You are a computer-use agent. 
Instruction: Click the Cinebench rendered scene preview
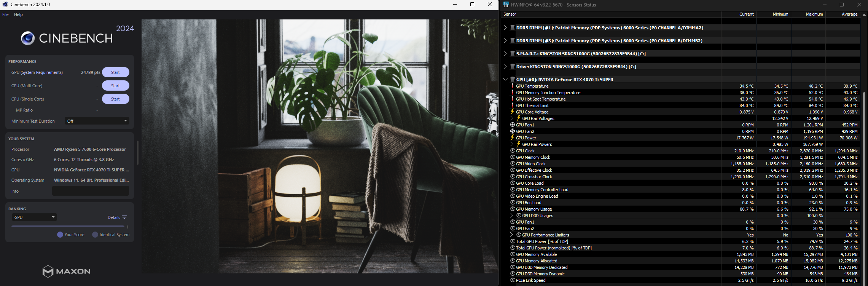coord(320,147)
